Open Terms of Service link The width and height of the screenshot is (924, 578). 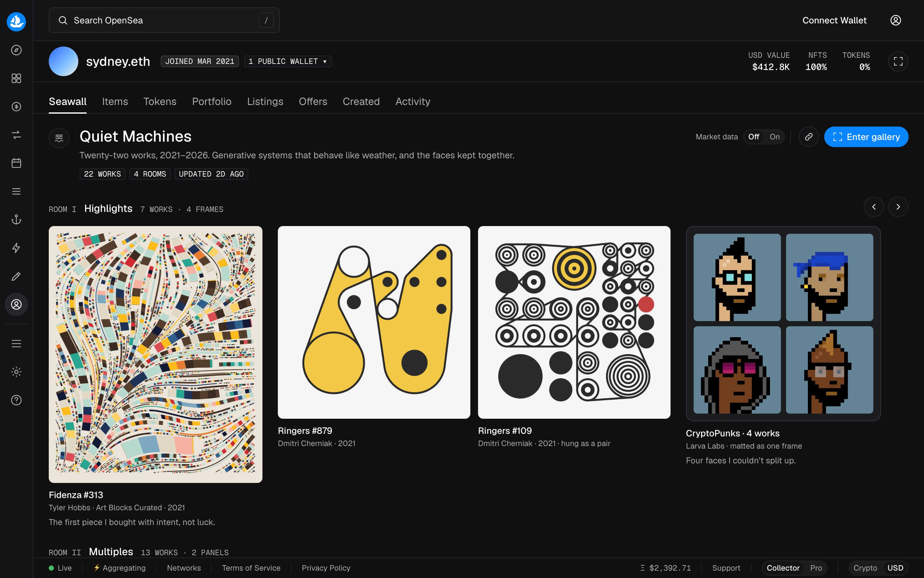tap(251, 568)
